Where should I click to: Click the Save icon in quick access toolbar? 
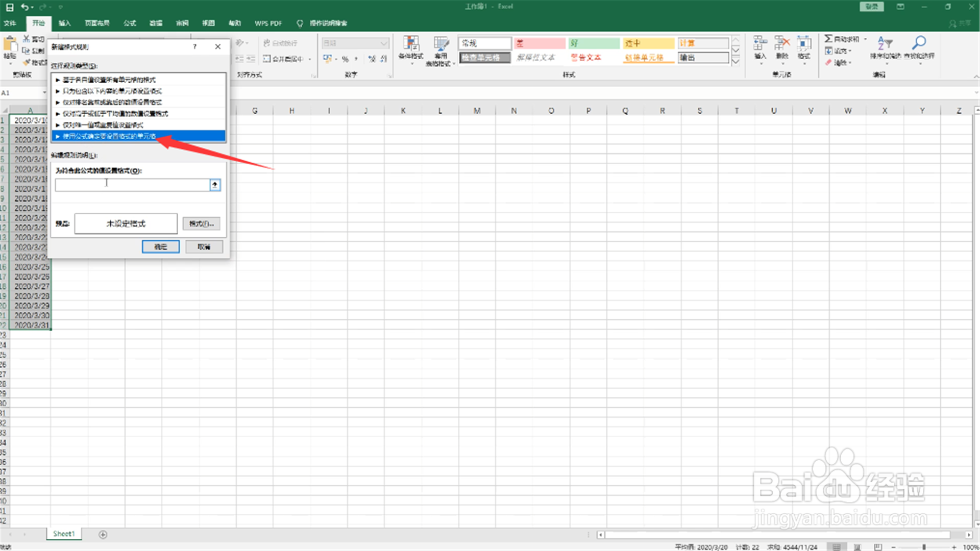pos(10,7)
